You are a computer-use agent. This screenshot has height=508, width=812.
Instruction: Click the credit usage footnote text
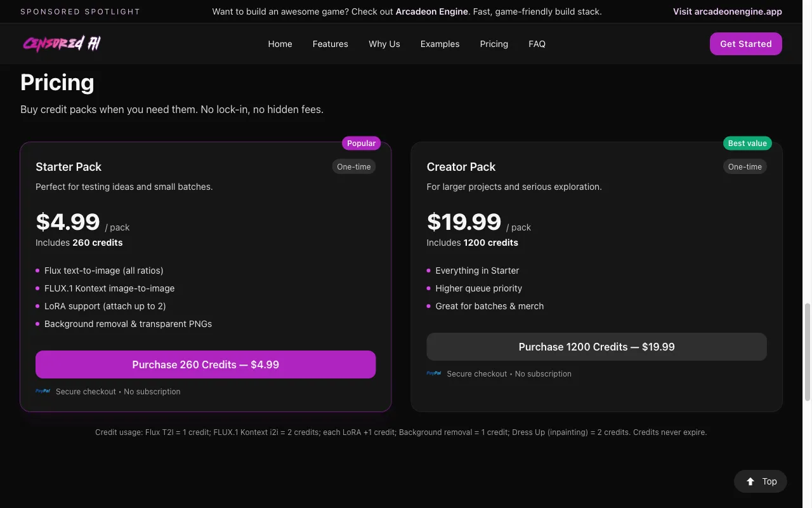(401, 432)
